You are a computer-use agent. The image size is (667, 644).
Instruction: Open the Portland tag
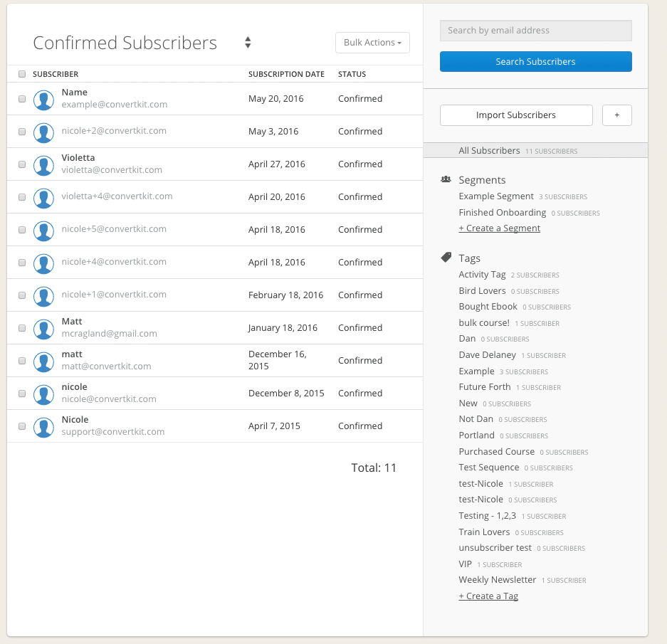click(x=476, y=436)
